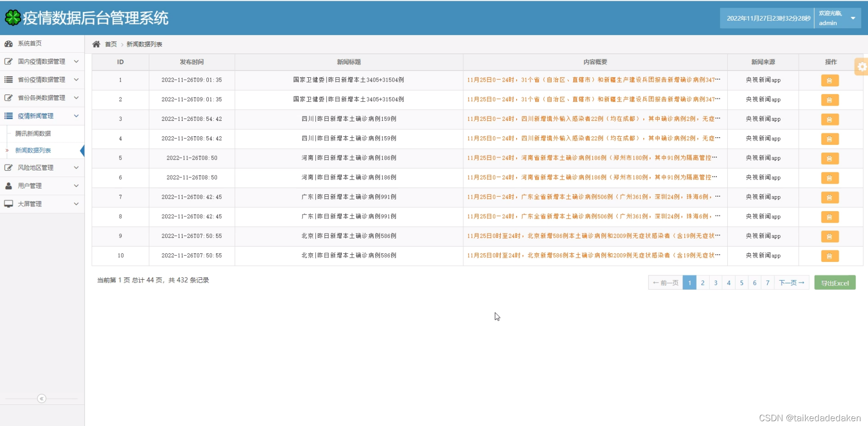Open content summary link of row ID 9
This screenshot has height=426, width=868.
[593, 236]
